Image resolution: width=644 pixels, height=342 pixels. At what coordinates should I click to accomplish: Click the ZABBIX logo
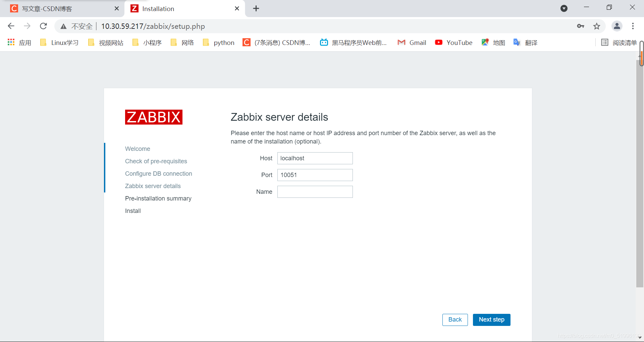(154, 117)
